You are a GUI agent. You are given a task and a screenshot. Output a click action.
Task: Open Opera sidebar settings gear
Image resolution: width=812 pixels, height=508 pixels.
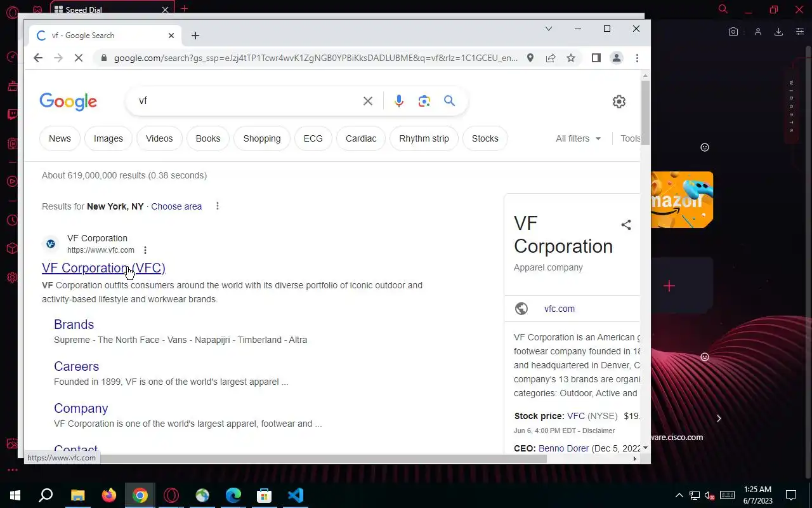coord(12,277)
